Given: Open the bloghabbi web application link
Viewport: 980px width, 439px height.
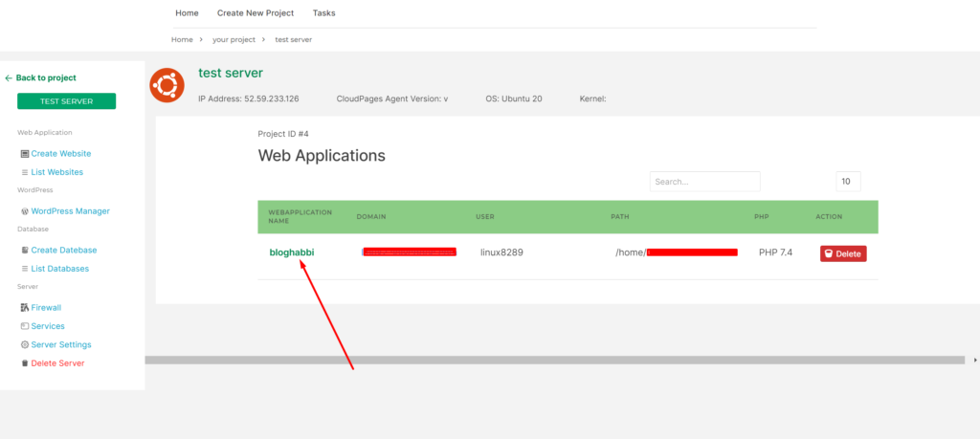Looking at the screenshot, I should tap(292, 252).
